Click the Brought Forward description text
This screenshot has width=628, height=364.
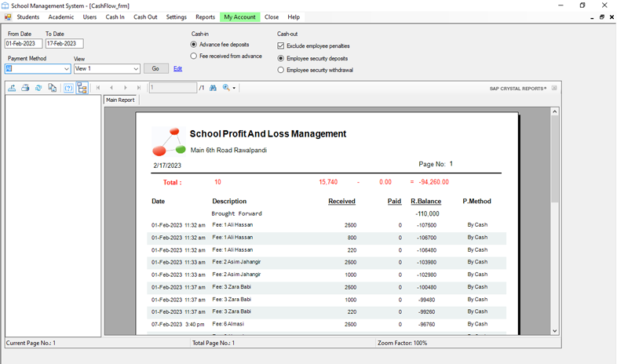[x=237, y=213]
